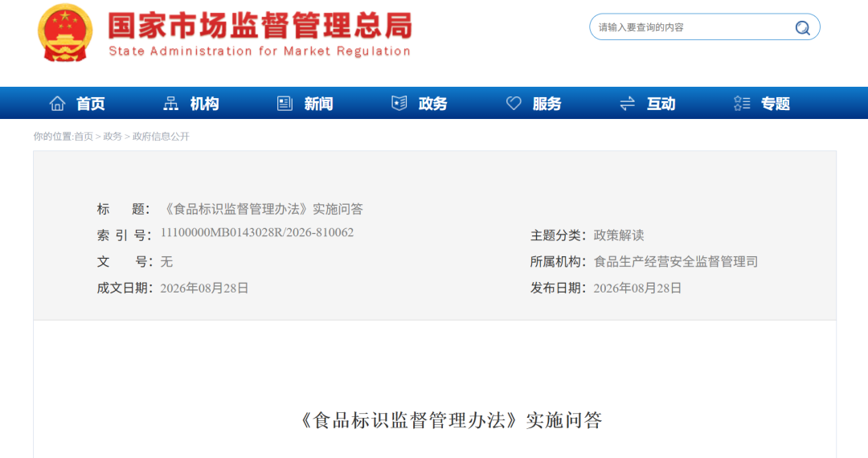Click the 政策解读 topic classification value
The height and width of the screenshot is (458, 868).
point(619,235)
